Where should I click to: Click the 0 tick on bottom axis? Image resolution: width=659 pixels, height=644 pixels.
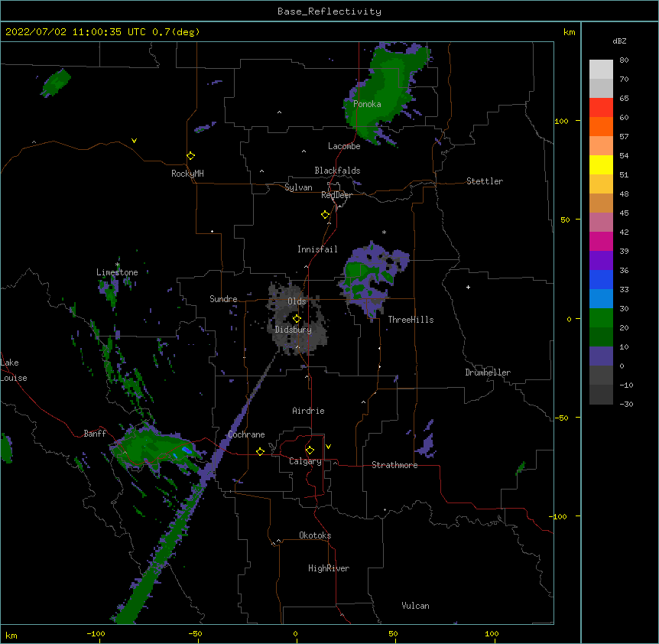pos(295,633)
